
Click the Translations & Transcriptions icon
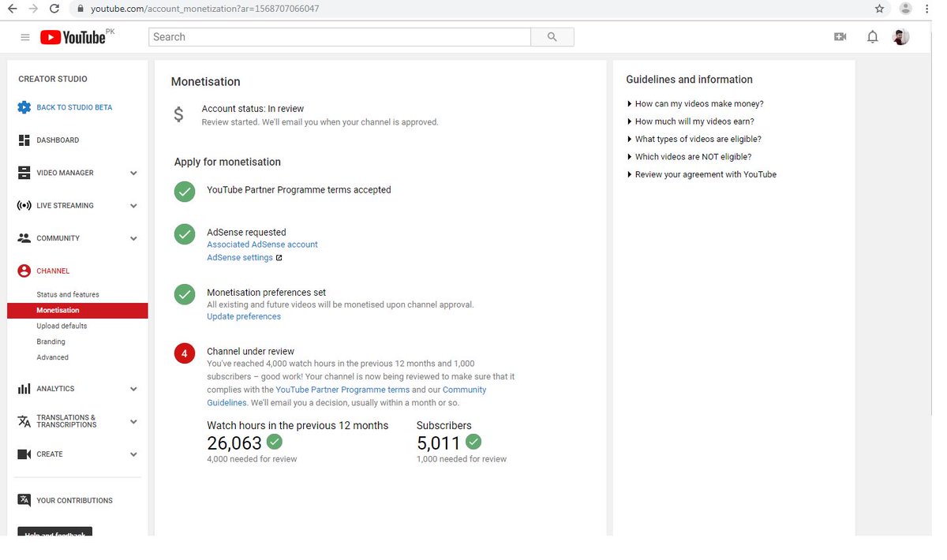[24, 421]
